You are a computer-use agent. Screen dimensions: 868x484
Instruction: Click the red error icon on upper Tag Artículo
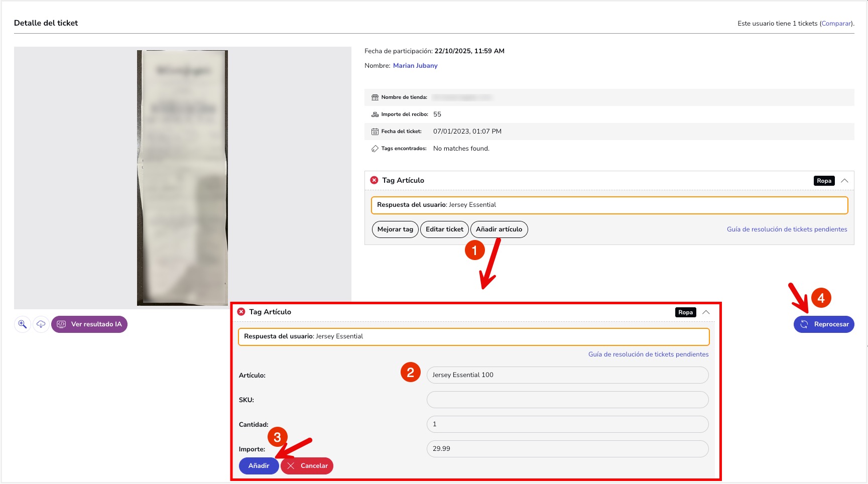[374, 180]
